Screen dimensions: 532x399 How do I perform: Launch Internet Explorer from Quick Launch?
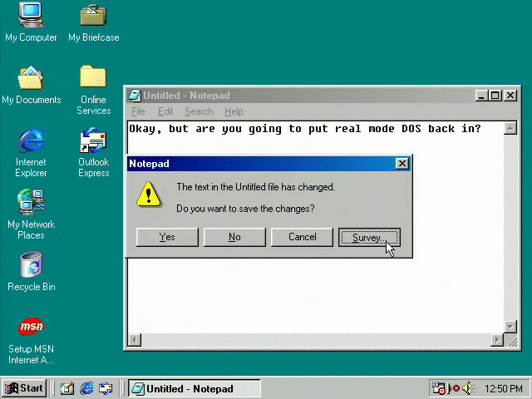click(86, 388)
